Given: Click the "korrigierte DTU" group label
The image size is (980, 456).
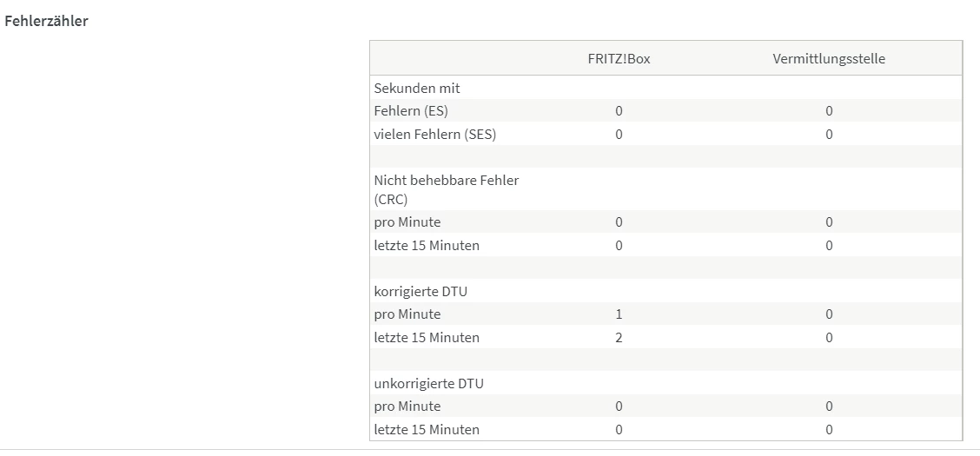Looking at the screenshot, I should point(420,291).
